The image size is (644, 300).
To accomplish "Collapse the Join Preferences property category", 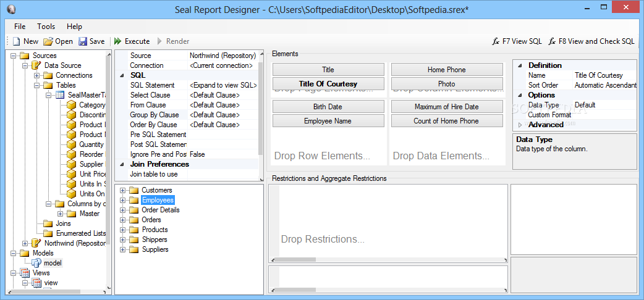I will pos(122,164).
